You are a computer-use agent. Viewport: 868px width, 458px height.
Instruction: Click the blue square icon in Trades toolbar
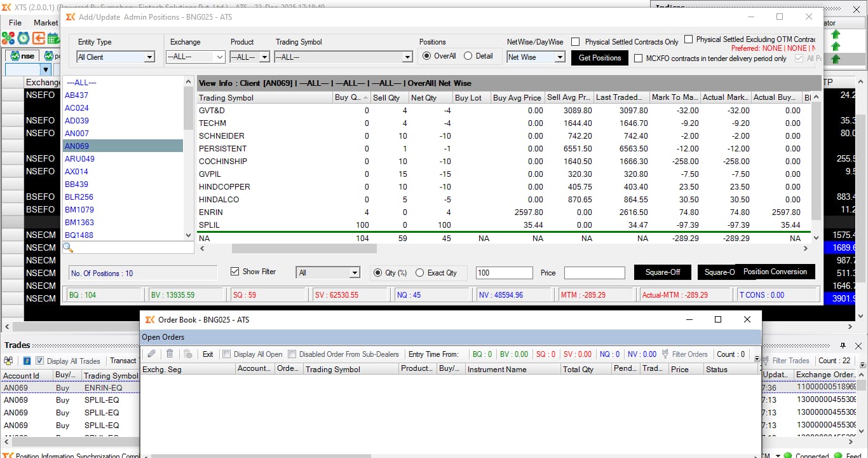[27, 361]
